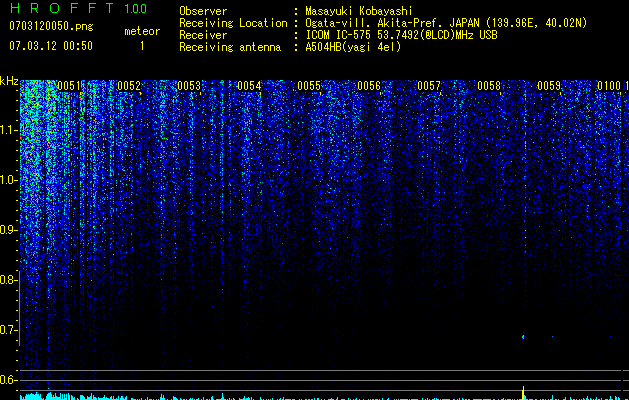Click the HROFFT program title

click(x=62, y=8)
